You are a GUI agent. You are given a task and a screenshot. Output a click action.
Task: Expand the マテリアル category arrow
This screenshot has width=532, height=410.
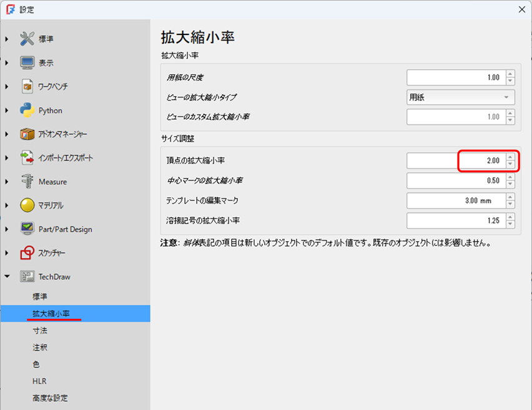pyautogui.click(x=7, y=206)
